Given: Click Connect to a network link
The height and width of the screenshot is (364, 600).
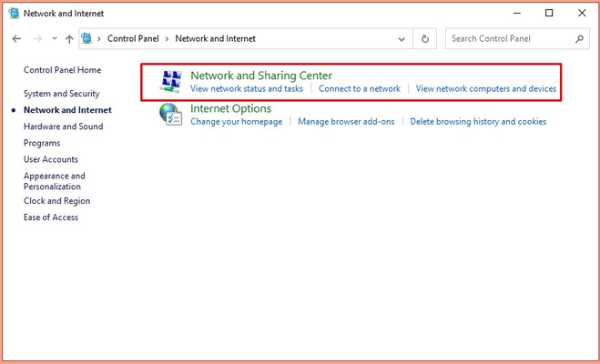Looking at the screenshot, I should click(x=360, y=88).
